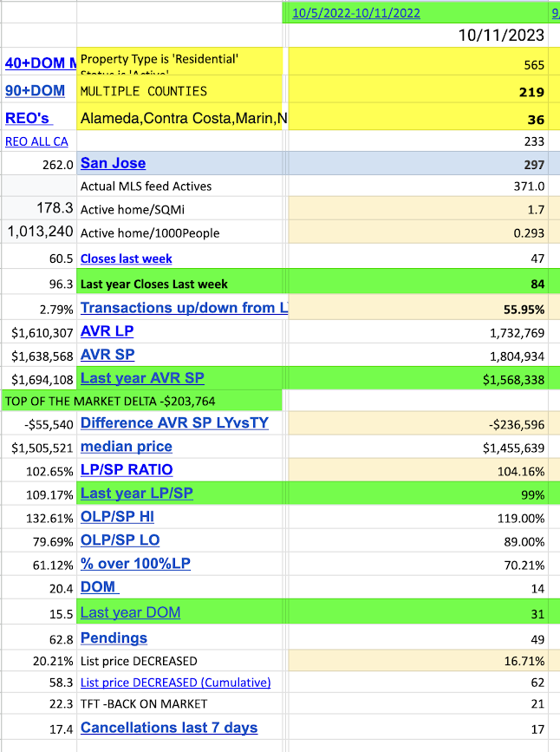Select the cell containing 565
This screenshot has width=560, height=752.
point(418,62)
